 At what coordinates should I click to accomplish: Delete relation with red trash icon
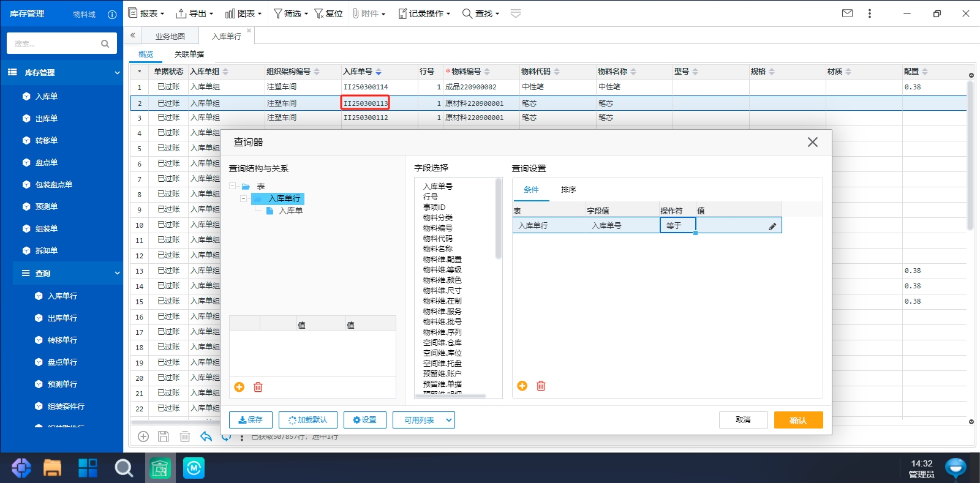click(x=258, y=387)
